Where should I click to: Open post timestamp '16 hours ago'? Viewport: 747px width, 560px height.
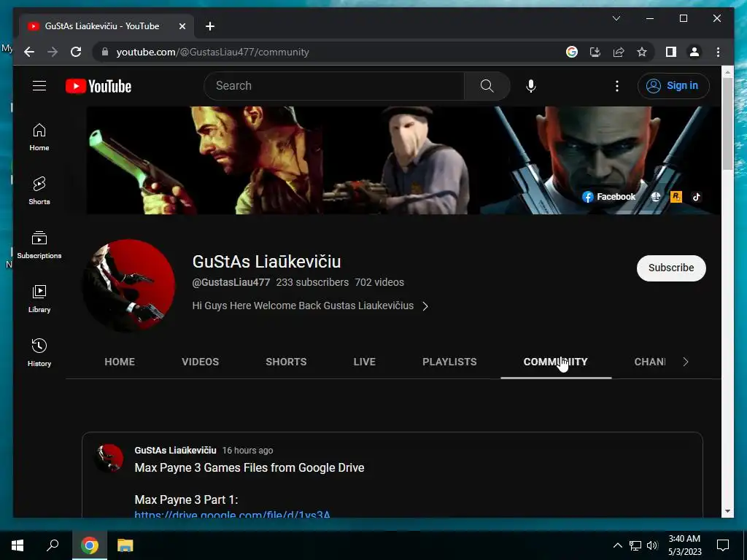pos(248,451)
